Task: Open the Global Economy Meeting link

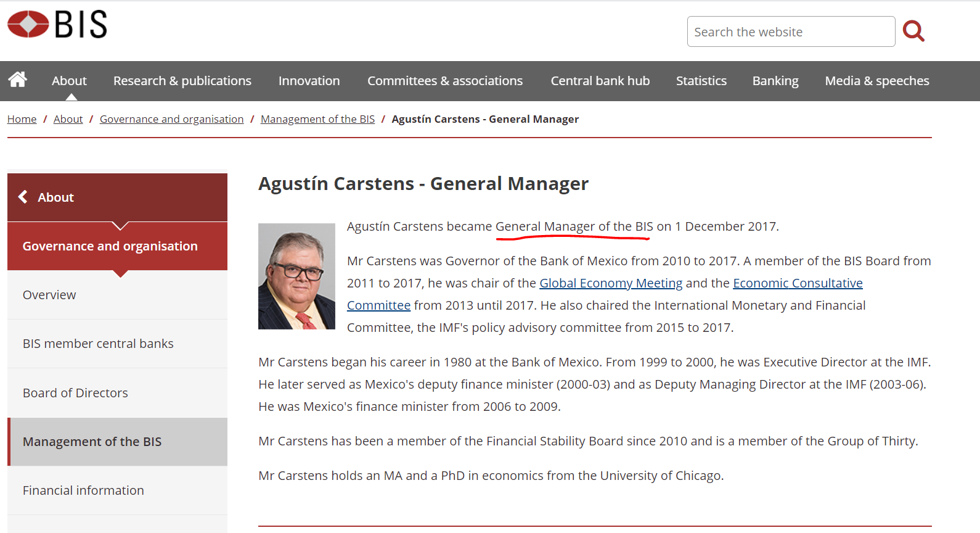Action: [x=611, y=283]
